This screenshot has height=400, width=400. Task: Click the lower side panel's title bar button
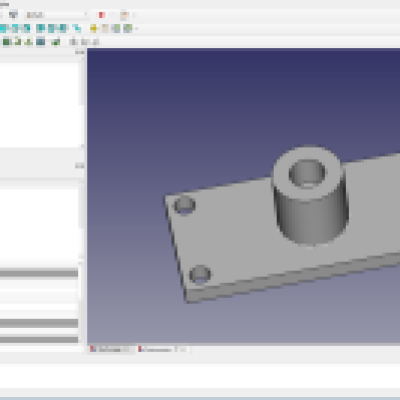click(x=79, y=166)
